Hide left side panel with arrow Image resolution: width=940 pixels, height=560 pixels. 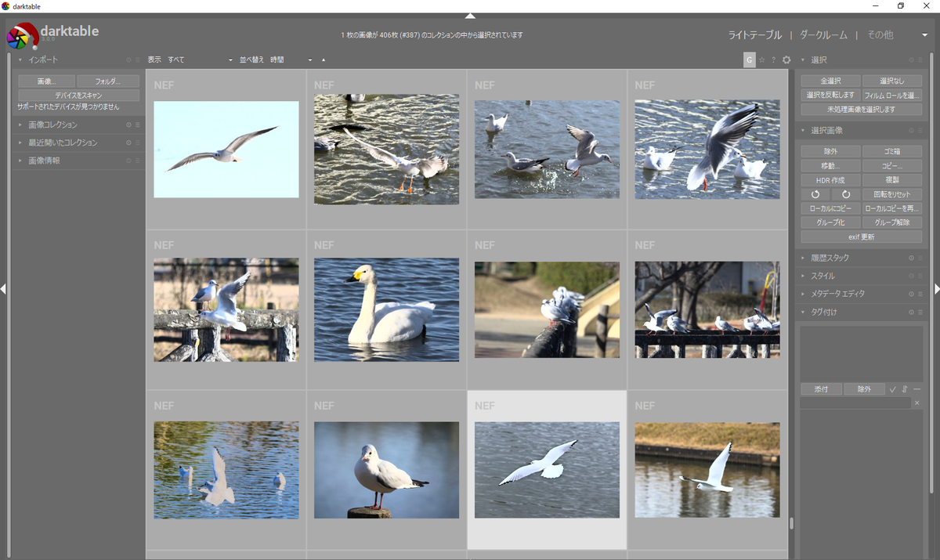click(x=3, y=289)
